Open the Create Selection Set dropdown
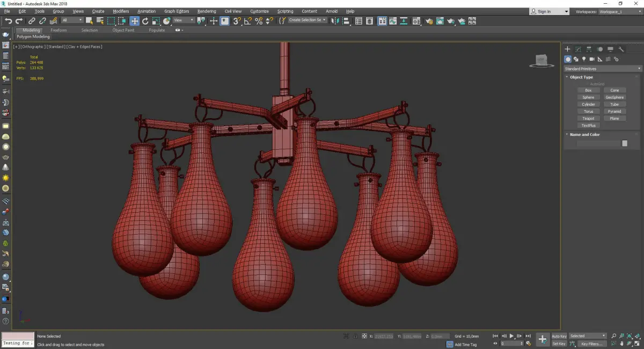The height and width of the screenshot is (349, 644). click(308, 20)
